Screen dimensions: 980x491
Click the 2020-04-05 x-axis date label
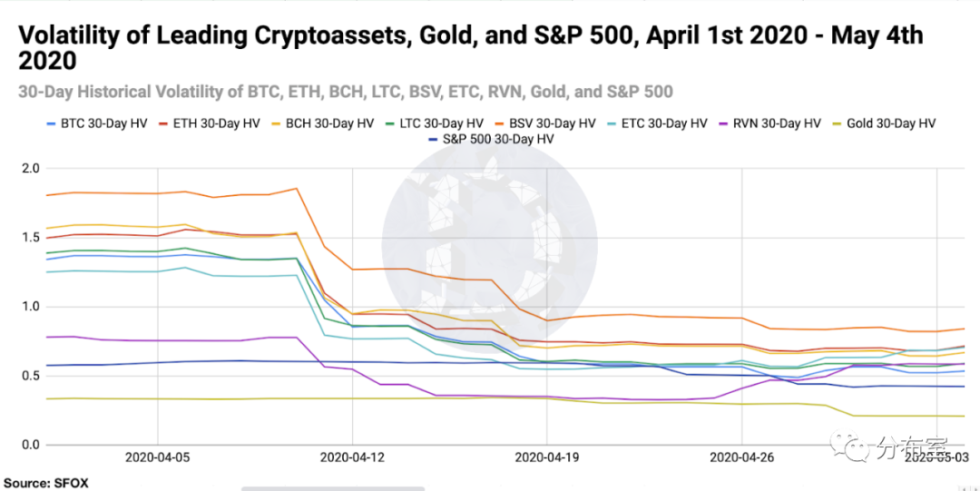coord(157,458)
